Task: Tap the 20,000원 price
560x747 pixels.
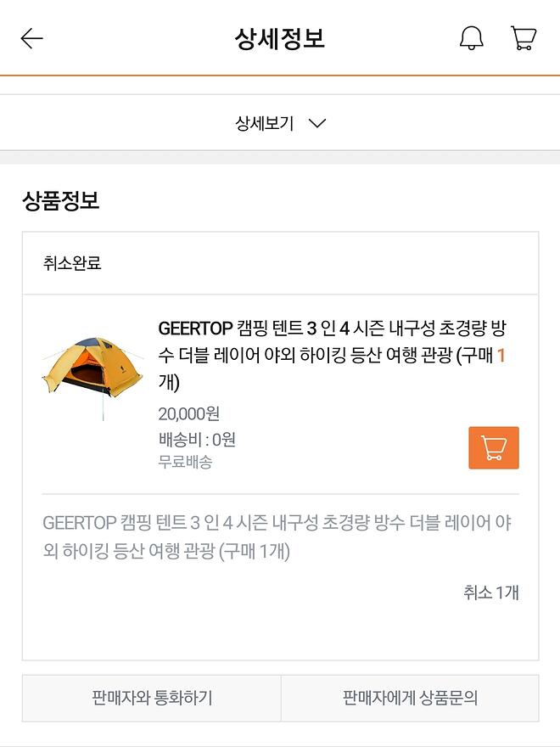Action: click(188, 414)
